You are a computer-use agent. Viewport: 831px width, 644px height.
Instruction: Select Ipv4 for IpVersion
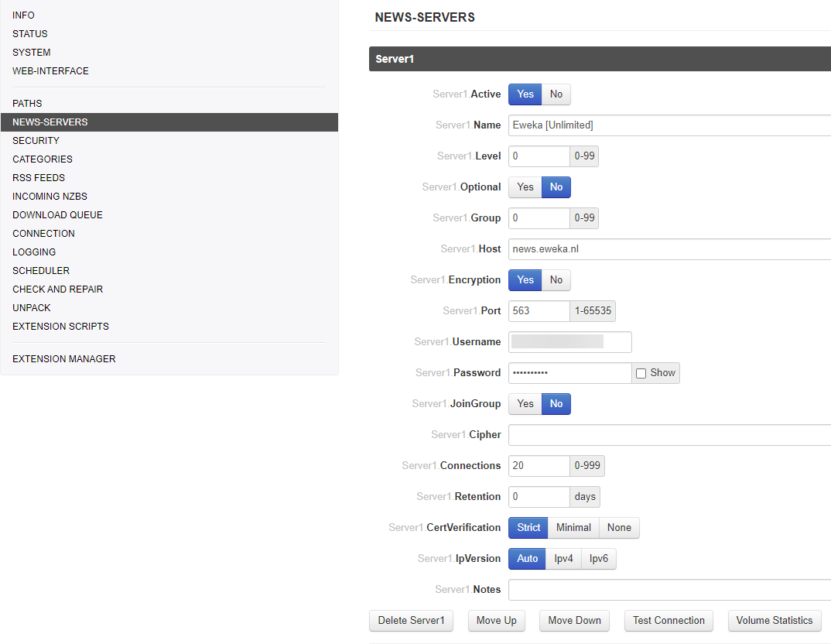pos(563,559)
